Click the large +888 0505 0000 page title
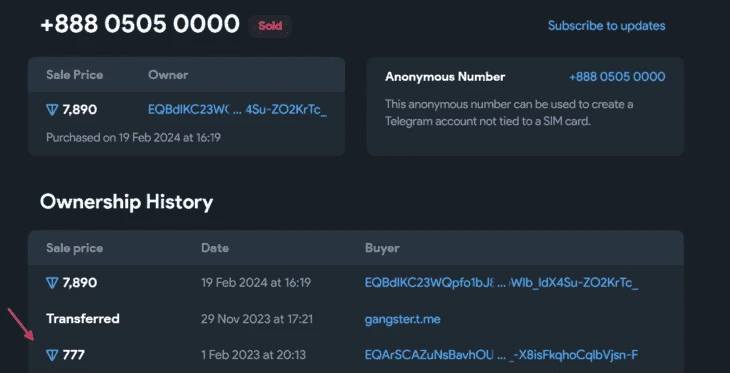 [140, 24]
